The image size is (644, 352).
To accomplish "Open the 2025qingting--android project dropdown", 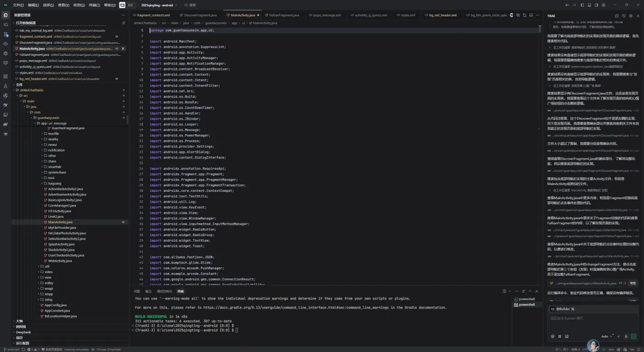I will (x=158, y=5).
